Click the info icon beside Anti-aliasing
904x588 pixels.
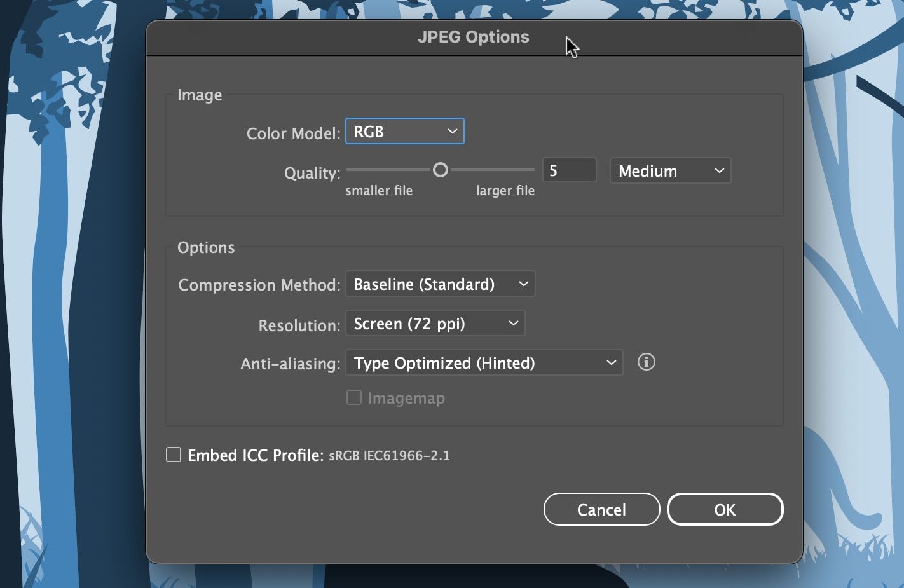coord(646,362)
